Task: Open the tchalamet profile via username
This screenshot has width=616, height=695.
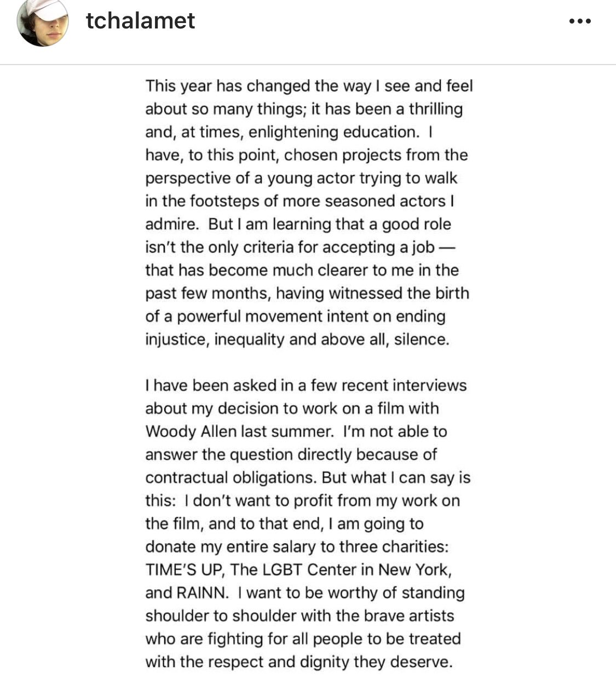Action: pyautogui.click(x=140, y=21)
